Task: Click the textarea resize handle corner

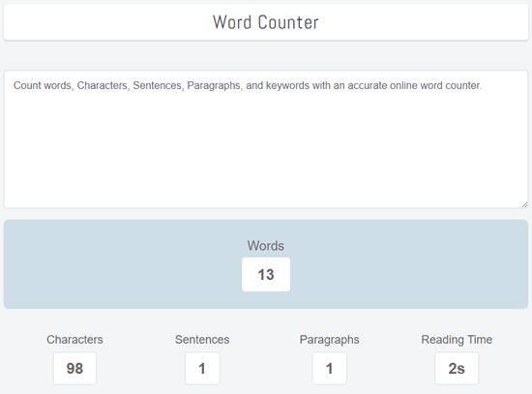Action: (524, 204)
